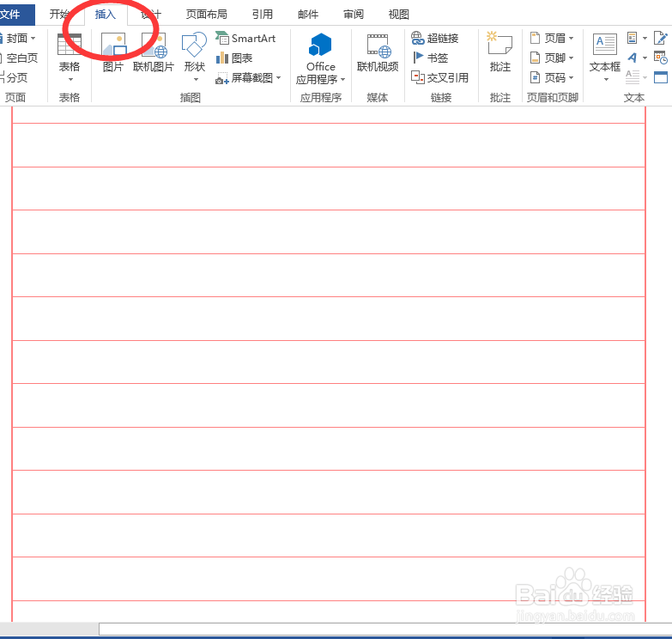Click the WordArt slanted A icon

pos(633,58)
